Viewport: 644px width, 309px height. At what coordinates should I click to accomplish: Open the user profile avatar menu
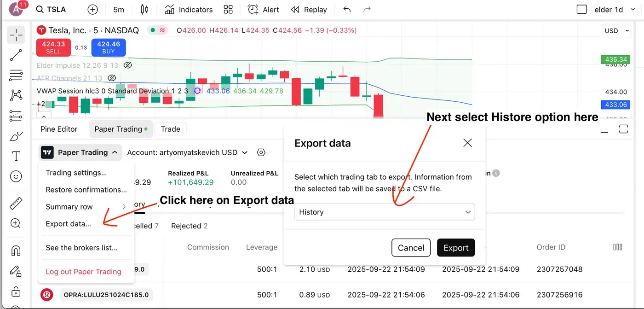pos(16,9)
